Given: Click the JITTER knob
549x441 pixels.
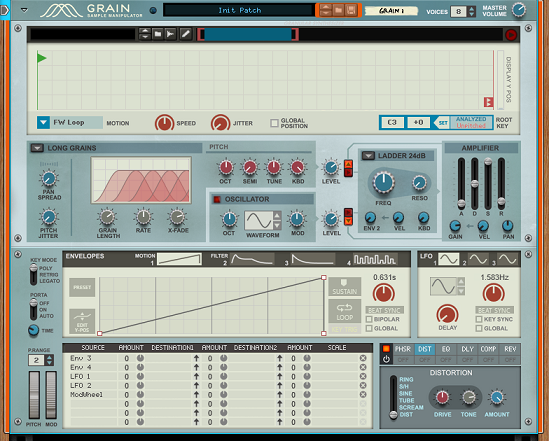Looking at the screenshot, I should click(x=220, y=123).
